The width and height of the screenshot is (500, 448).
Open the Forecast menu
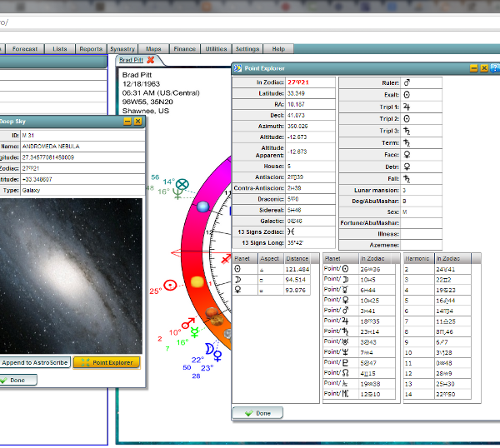25,49
